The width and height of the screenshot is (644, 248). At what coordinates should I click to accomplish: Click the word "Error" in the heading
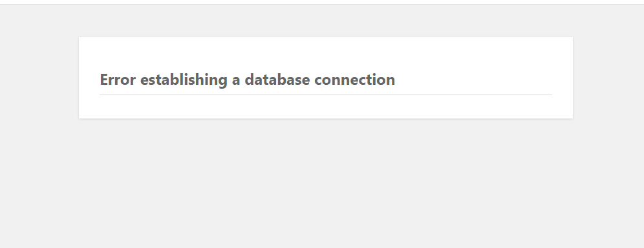[118, 80]
